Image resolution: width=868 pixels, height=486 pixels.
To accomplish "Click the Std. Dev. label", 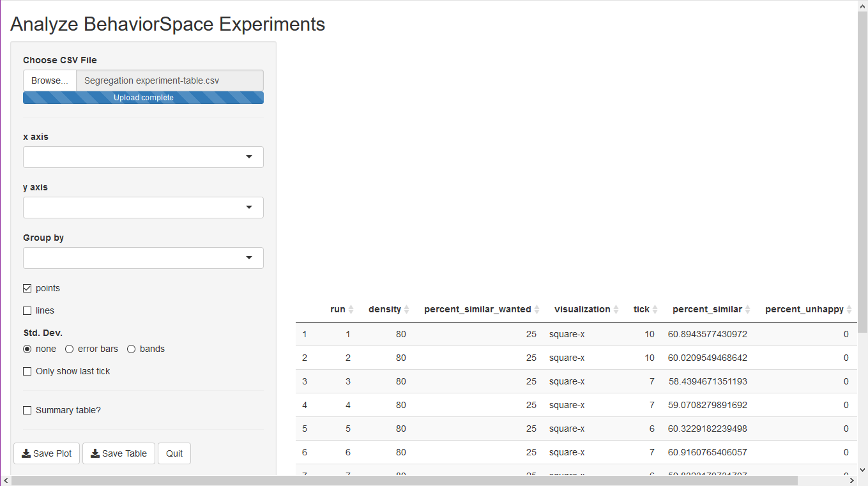I will pos(43,333).
